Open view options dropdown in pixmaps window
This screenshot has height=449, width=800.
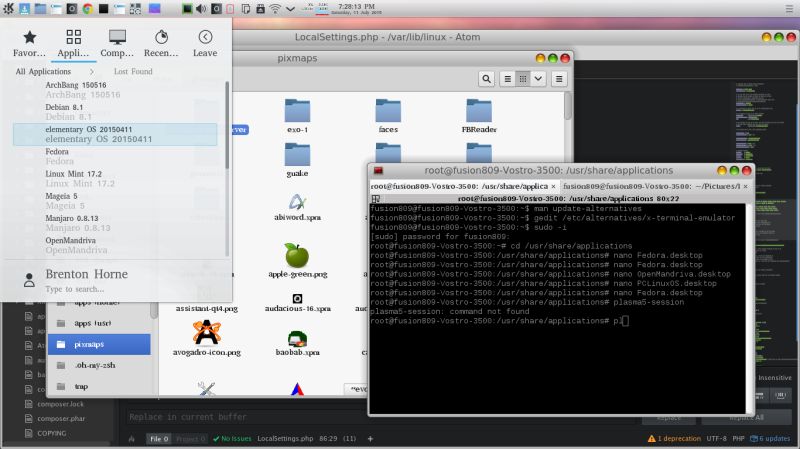pos(538,79)
